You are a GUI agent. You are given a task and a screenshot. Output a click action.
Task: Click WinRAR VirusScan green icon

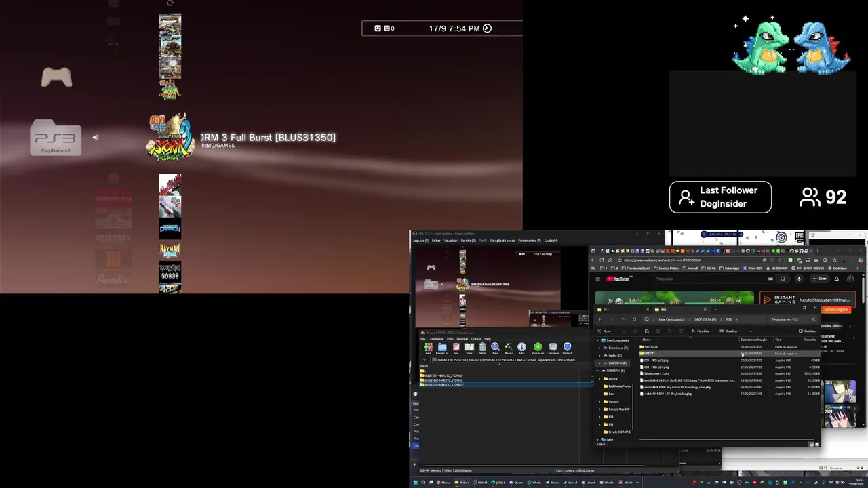pyautogui.click(x=538, y=347)
